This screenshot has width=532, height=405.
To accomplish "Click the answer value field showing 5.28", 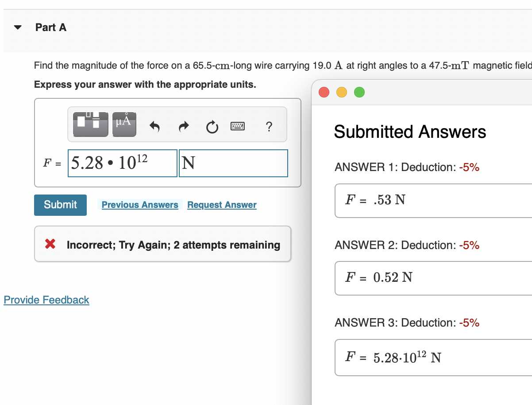I will click(x=122, y=163).
